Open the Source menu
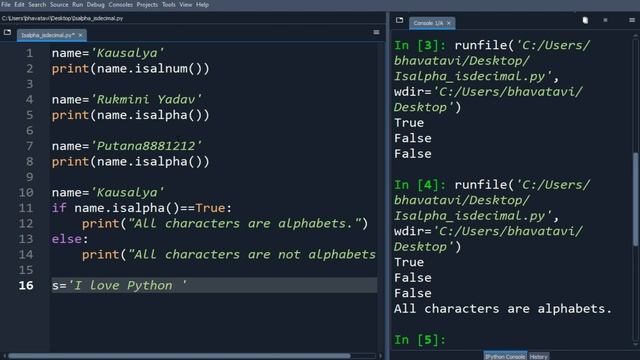This screenshot has height=360, width=640. (59, 4)
